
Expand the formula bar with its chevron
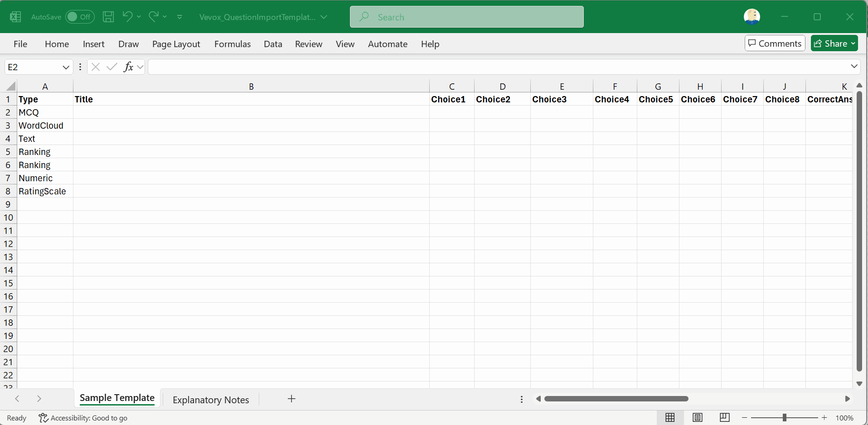point(854,67)
